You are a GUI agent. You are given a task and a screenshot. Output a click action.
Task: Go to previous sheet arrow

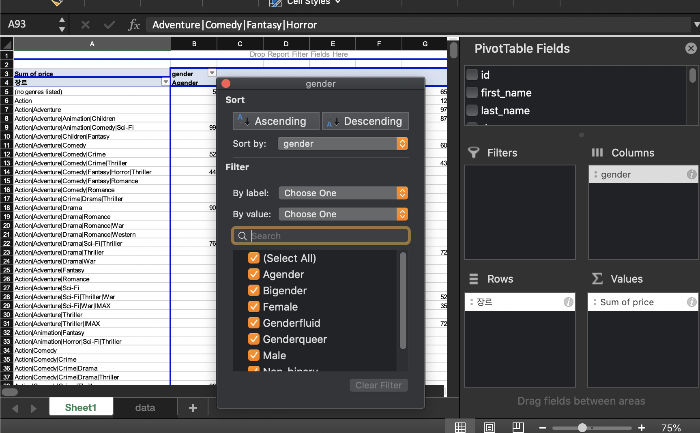tap(15, 408)
